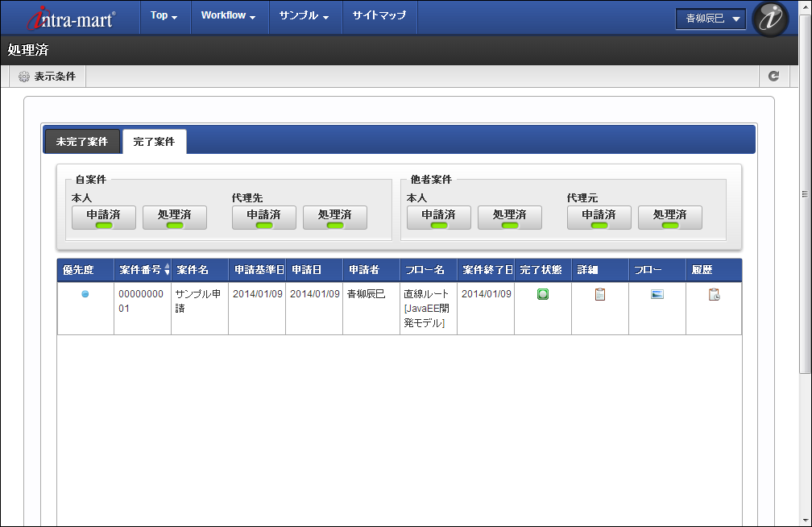Open the flow diagram icon in the row
Viewport: 812px width, 527px height.
tap(657, 295)
